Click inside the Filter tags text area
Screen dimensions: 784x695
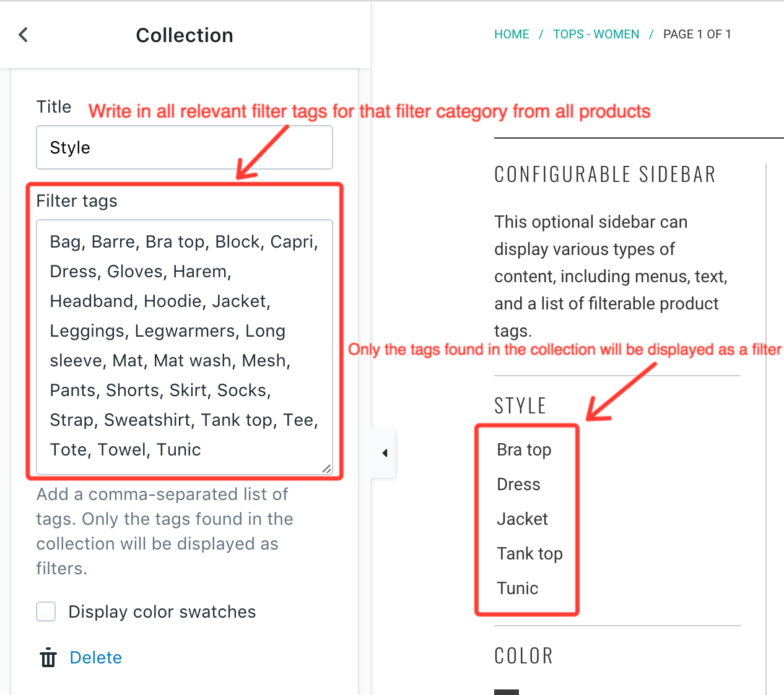[185, 347]
